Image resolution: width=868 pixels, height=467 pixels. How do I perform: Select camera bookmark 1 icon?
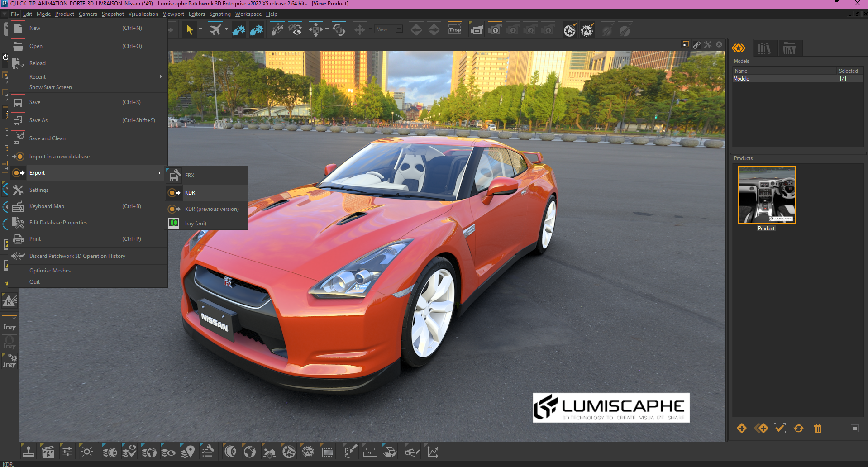pyautogui.click(x=495, y=30)
